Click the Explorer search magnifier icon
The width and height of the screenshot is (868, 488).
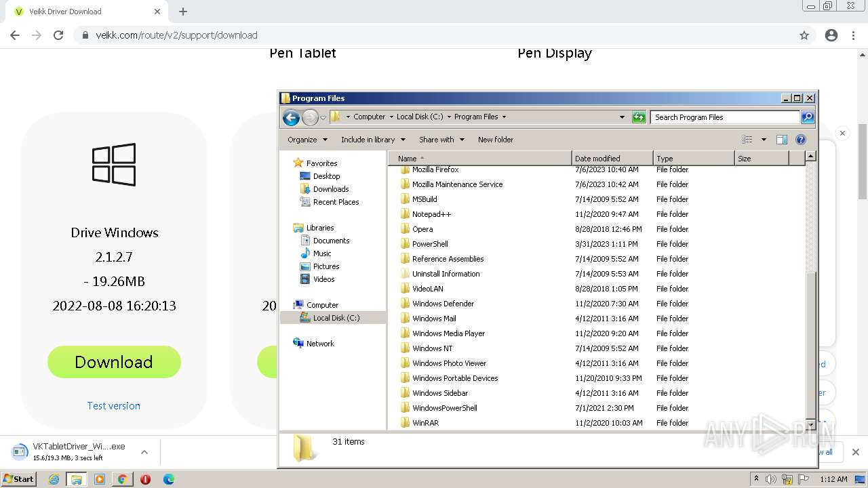pyautogui.click(x=807, y=117)
